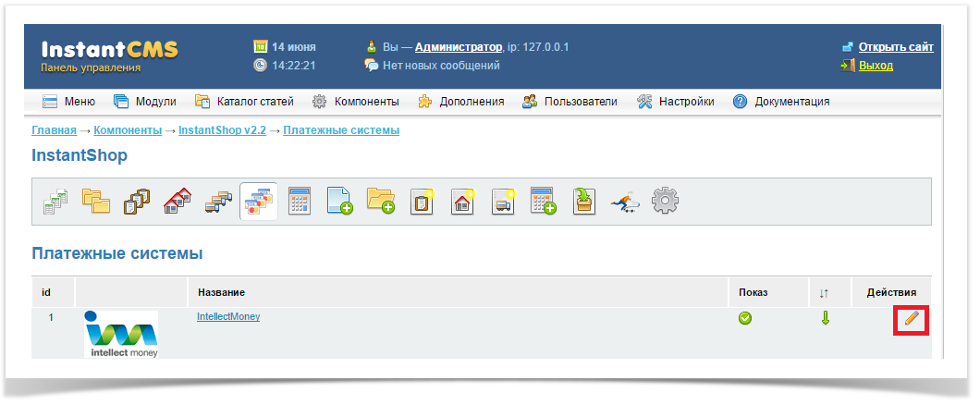Open the Настройки menu item
980x405 pixels.
point(676,102)
